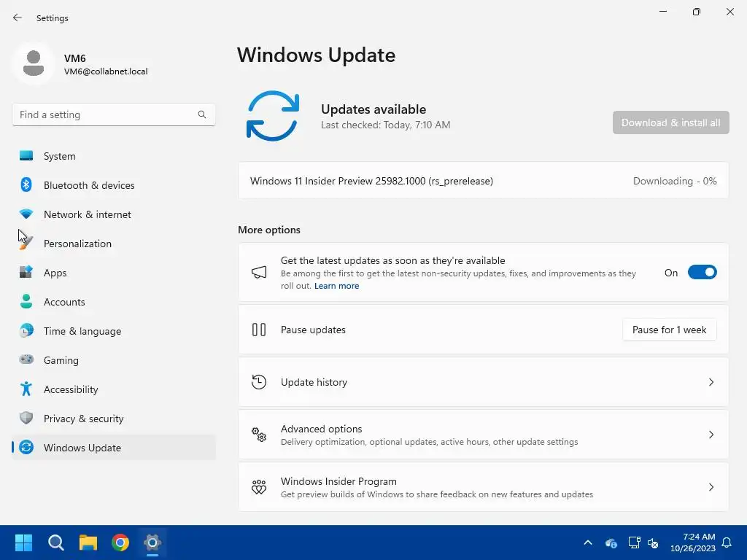The height and width of the screenshot is (560, 747).
Task: Open Bluetooth & devices category
Action: 114,184
